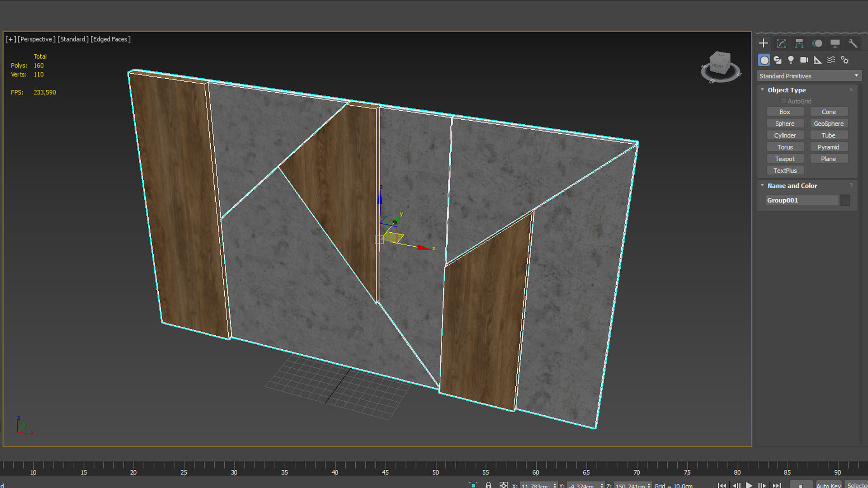
Task: Open the [Standard] shading quality menu
Action: pyautogui.click(x=73, y=39)
